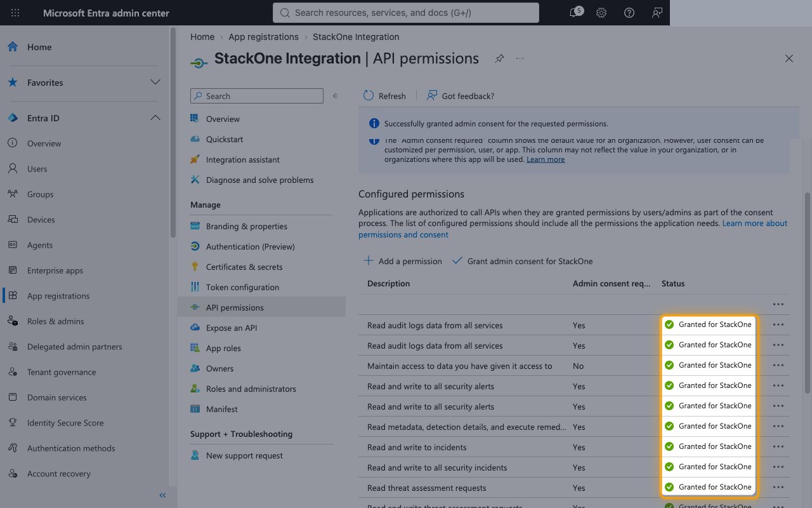Open the help question mark icon
The image size is (812, 508).
click(x=629, y=13)
